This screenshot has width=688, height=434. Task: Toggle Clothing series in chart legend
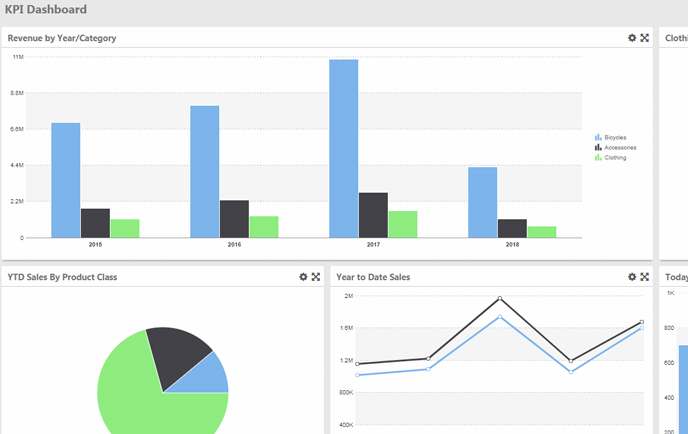point(614,157)
